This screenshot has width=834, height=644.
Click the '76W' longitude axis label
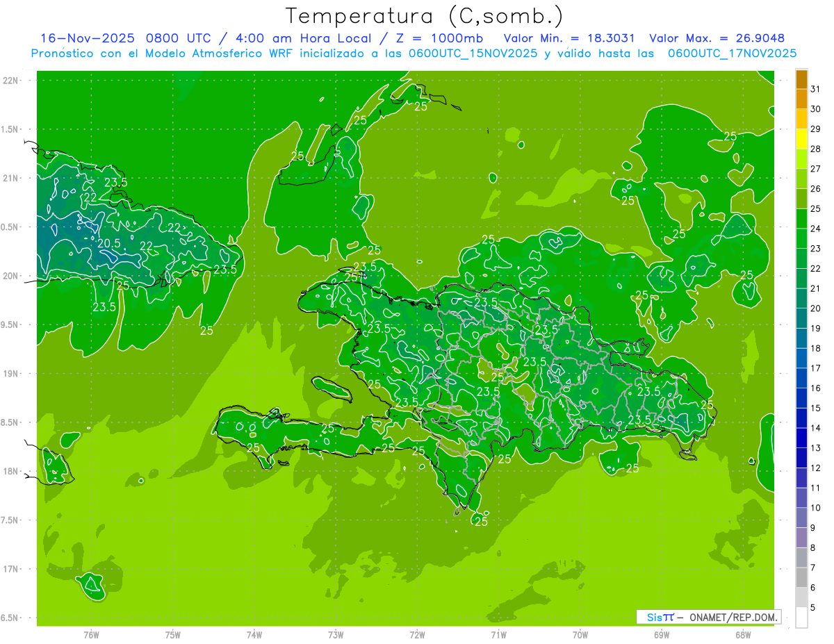[91, 635]
